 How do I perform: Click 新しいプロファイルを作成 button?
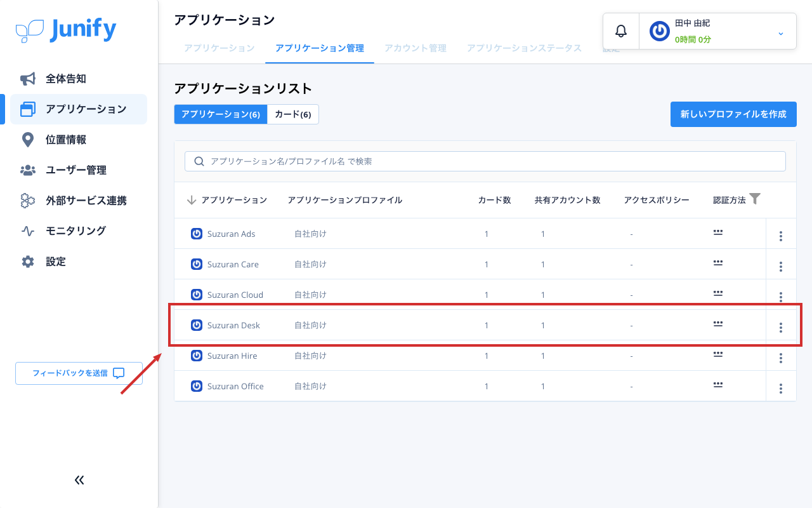[733, 114]
